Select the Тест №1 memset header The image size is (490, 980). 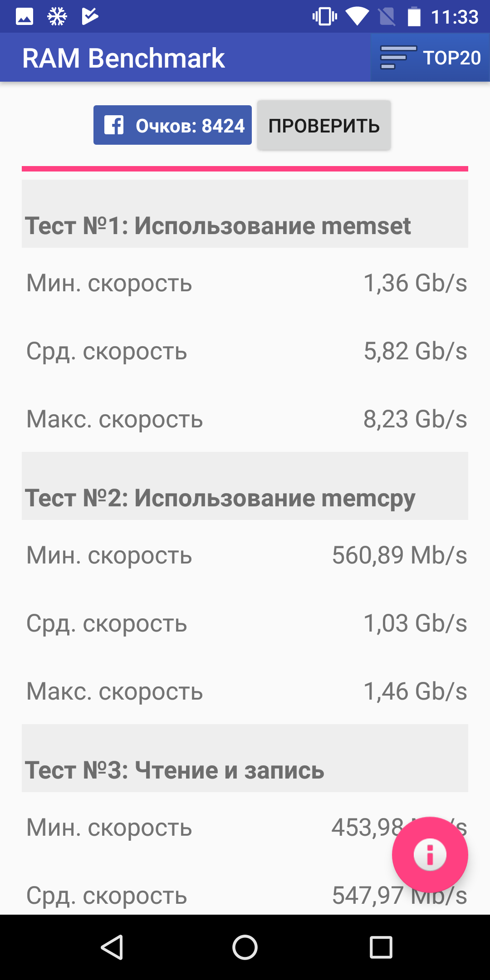click(245, 214)
